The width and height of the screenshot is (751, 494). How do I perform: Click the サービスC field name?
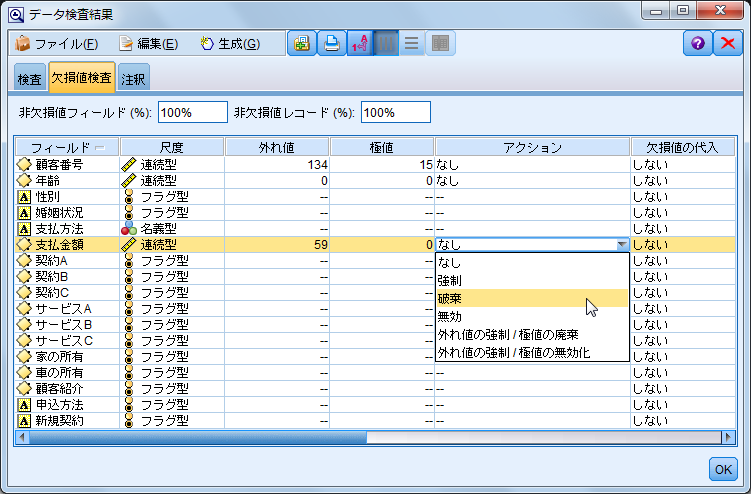64,341
